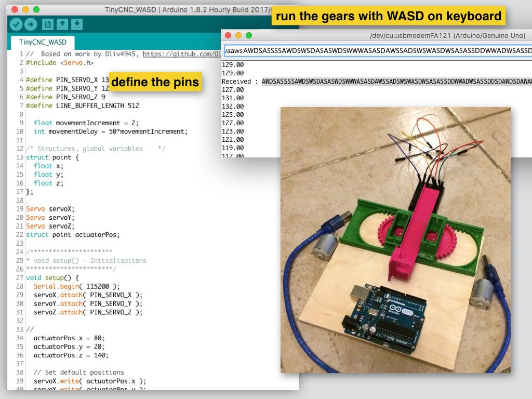Click 'actuatorPos.y = 20;' line

click(69, 347)
